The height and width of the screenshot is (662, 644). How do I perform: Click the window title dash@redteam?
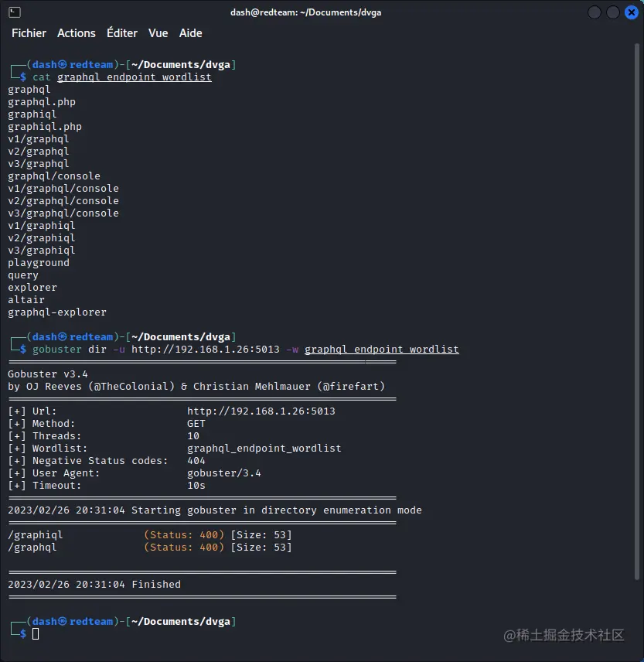pos(305,12)
